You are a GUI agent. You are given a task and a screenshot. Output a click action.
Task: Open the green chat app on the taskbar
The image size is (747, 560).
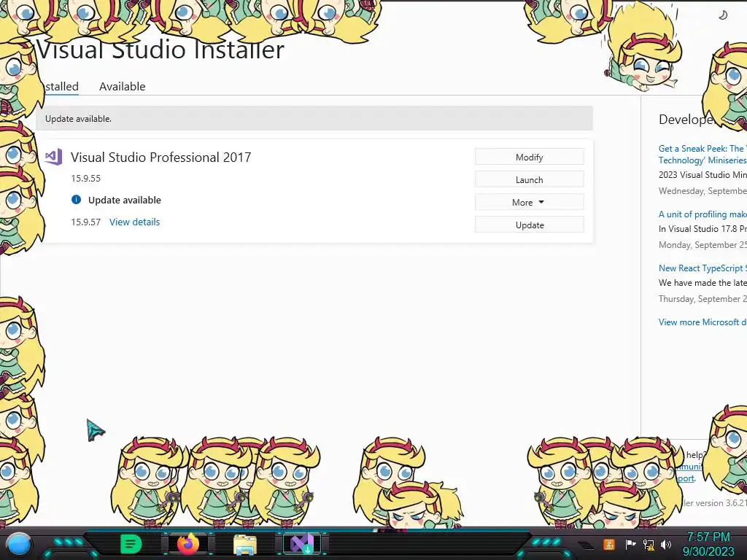(131, 544)
